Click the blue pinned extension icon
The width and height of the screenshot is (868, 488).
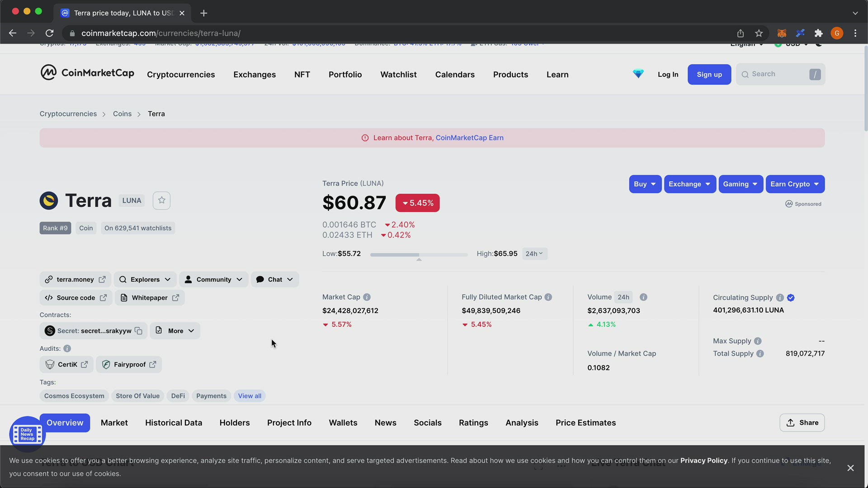800,33
